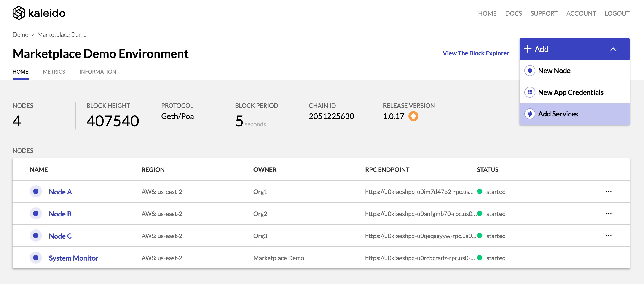
Task: Click the System Monitor RPC endpoint URL
Action: click(x=420, y=258)
